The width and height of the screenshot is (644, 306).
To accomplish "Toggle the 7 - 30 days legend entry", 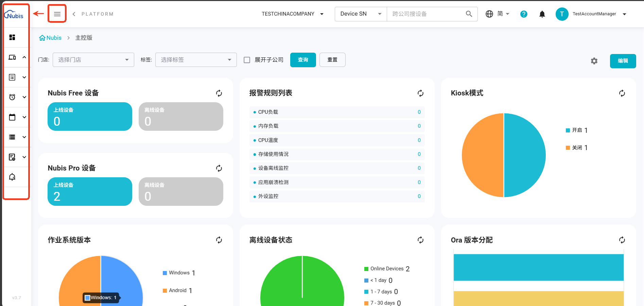I will 383,303.
